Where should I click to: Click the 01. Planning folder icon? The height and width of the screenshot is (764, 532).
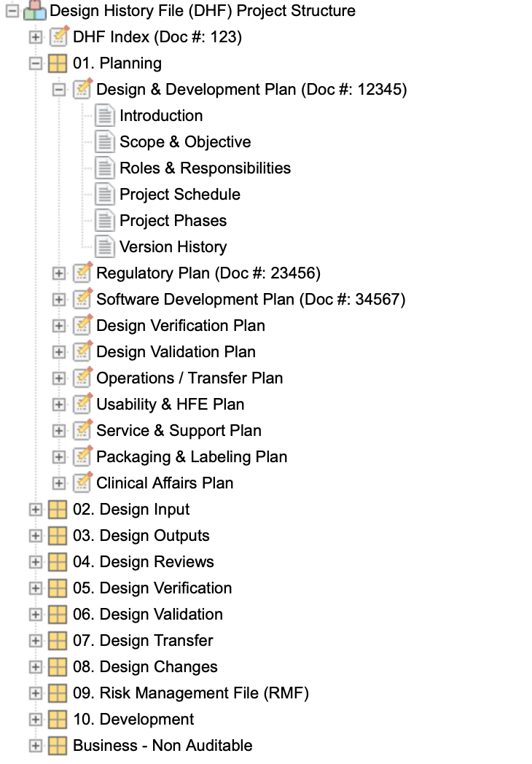[58, 63]
